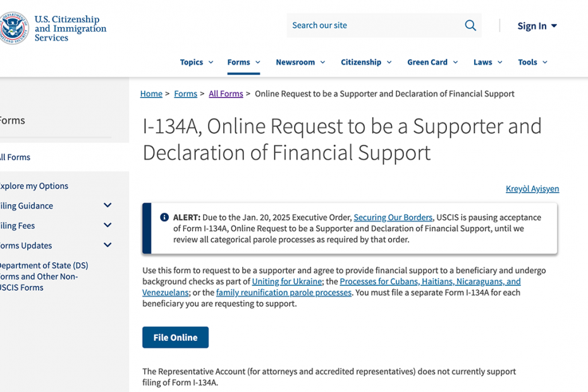Expand the Forms navigation menu

coord(243,62)
